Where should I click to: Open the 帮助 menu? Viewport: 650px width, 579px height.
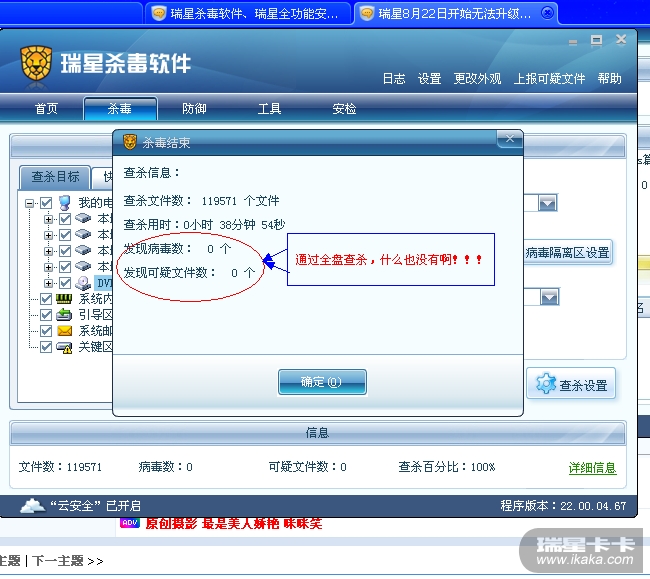click(609, 78)
